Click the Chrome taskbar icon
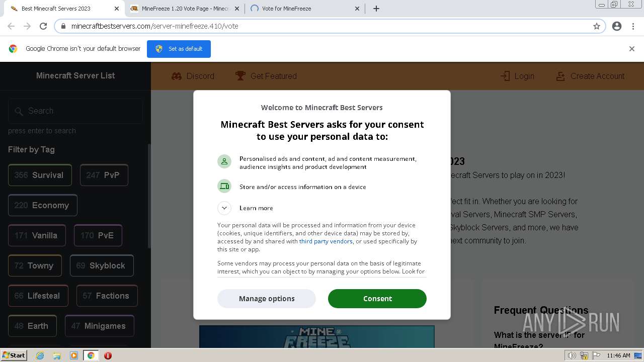The image size is (644, 362). (91, 355)
